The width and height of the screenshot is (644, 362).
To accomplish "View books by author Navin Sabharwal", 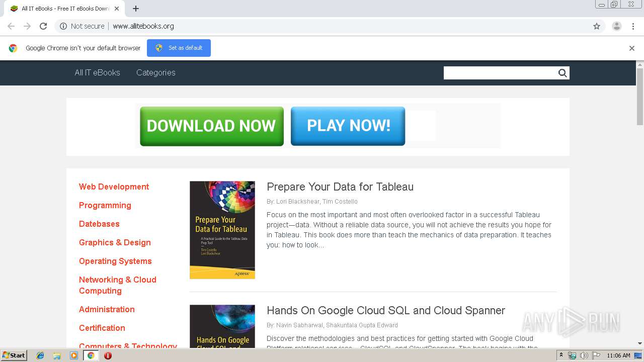I will pos(299,325).
